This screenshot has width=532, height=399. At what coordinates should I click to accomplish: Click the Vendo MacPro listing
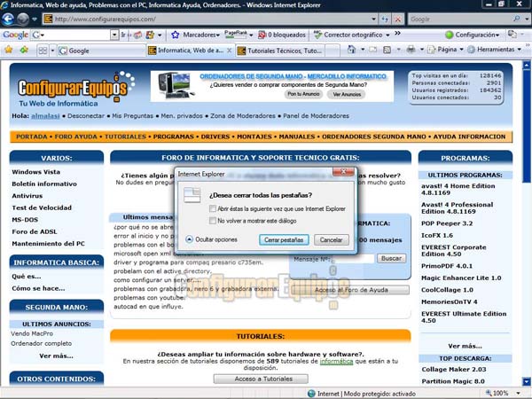pyautogui.click(x=32, y=334)
